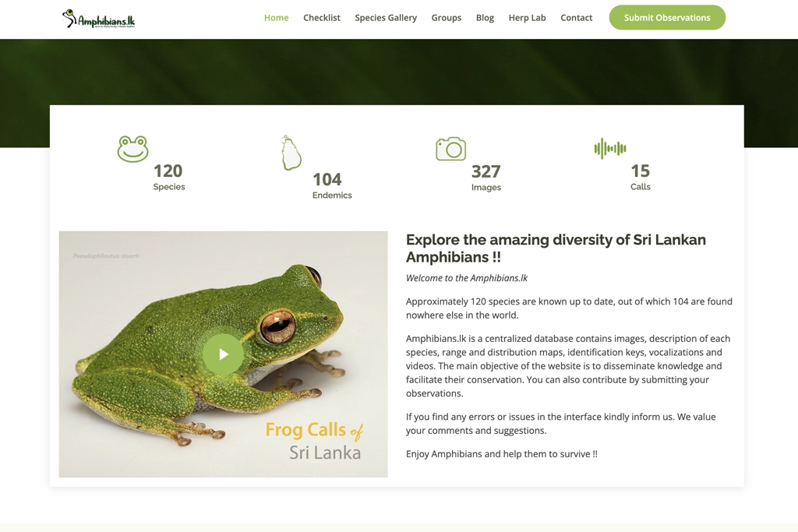Click the 327 Images count

tap(486, 171)
